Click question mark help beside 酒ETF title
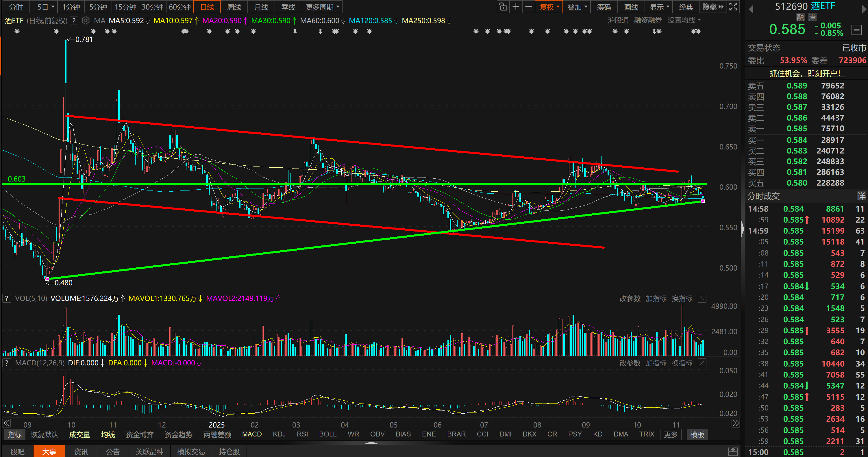The height and width of the screenshot is (457, 868). (x=74, y=21)
